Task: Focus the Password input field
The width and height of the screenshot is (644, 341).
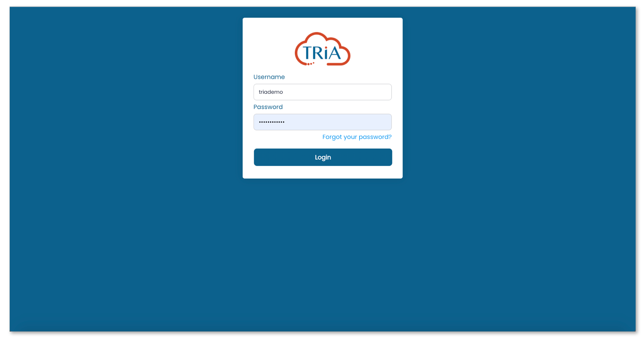Action: coord(322,122)
